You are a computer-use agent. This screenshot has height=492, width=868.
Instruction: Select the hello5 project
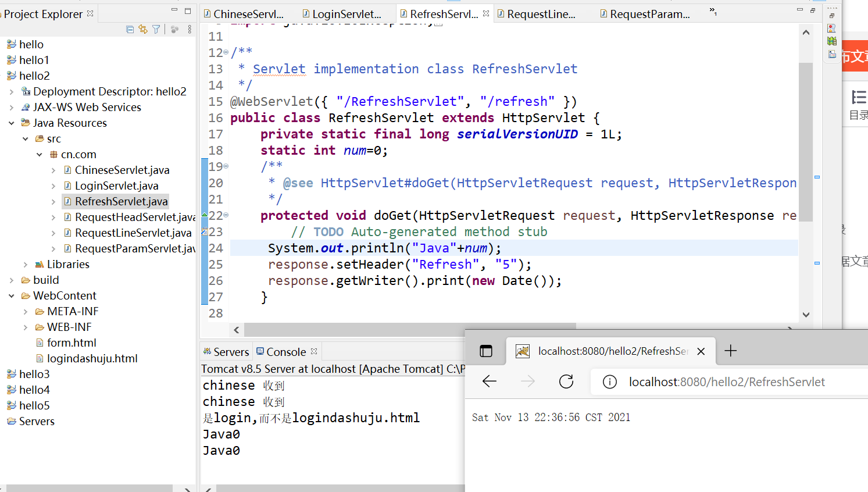pos(28,405)
